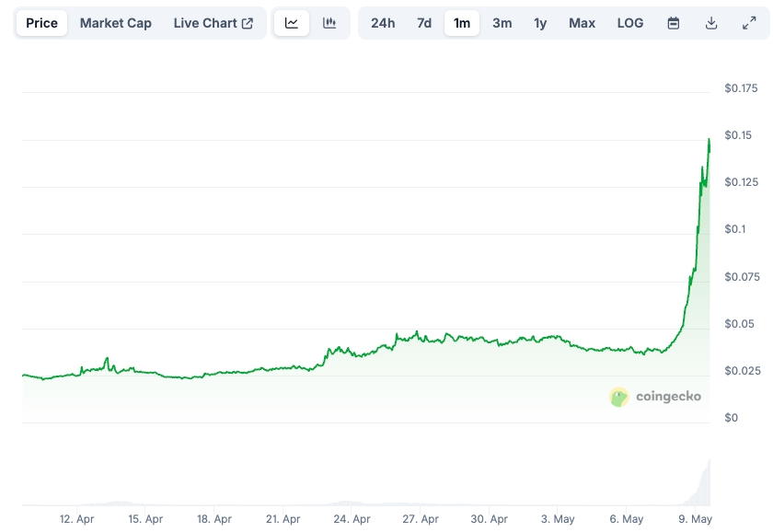
Task: Switch to the Market Cap tab
Action: point(115,23)
